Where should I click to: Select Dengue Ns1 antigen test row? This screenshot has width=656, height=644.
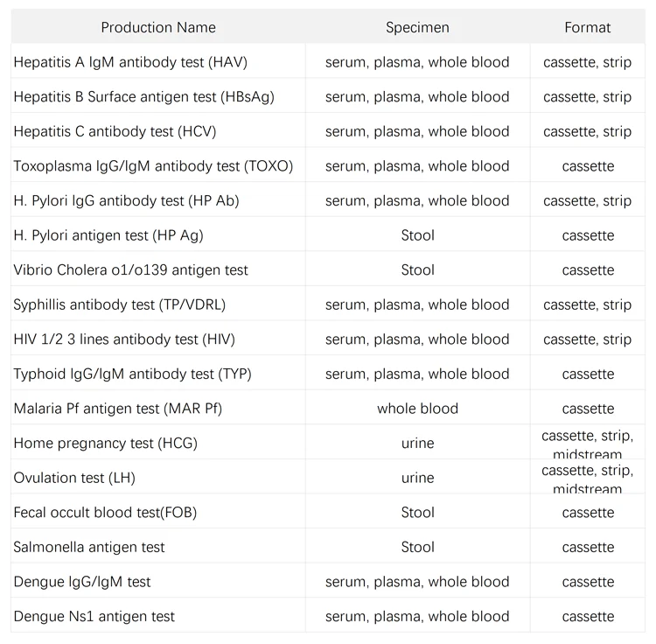(94, 616)
